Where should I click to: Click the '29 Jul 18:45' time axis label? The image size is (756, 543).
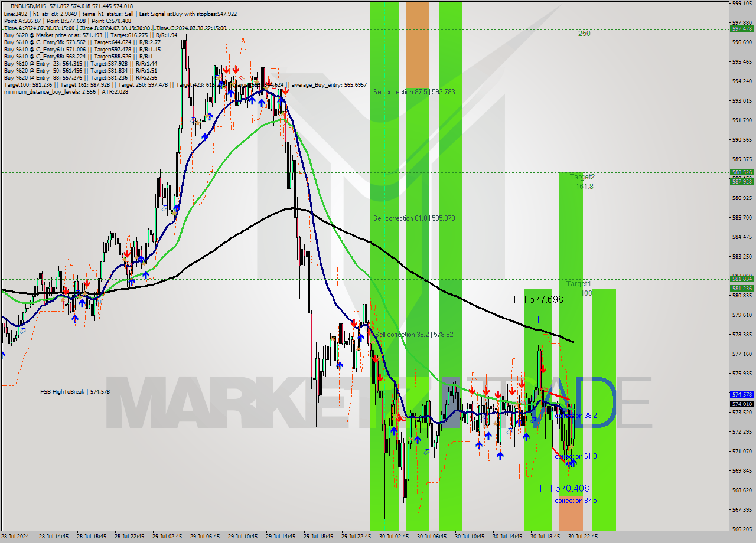coord(319,537)
